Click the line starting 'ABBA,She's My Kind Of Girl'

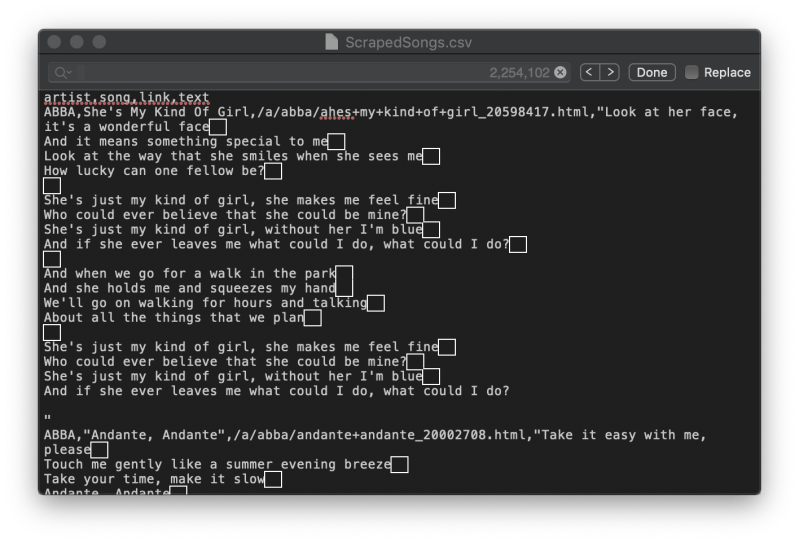pos(390,112)
